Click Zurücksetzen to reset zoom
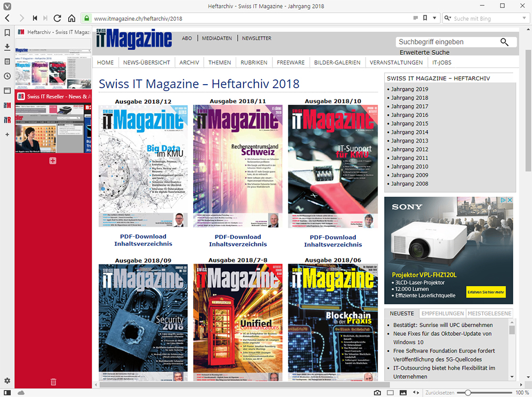Image resolution: width=532 pixels, height=397 pixels. pos(440,393)
